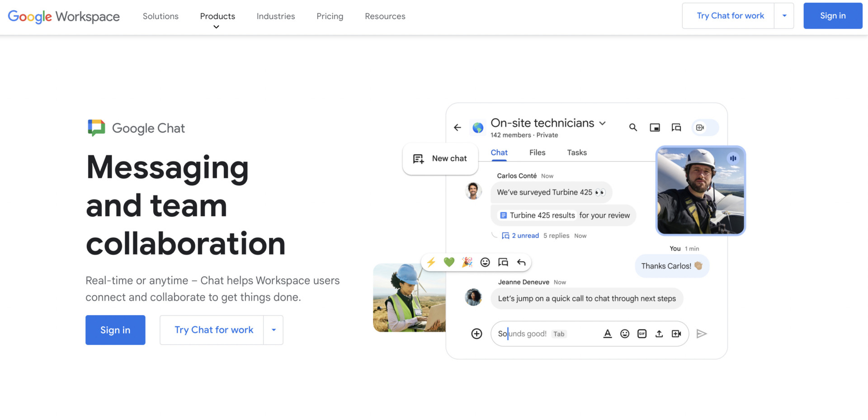
Task: Toggle the party popper reaction
Action: pos(467,262)
